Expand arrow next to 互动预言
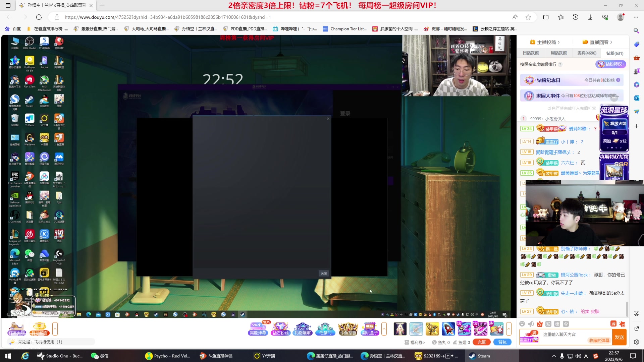This screenshot has width=644, height=362. (55, 329)
